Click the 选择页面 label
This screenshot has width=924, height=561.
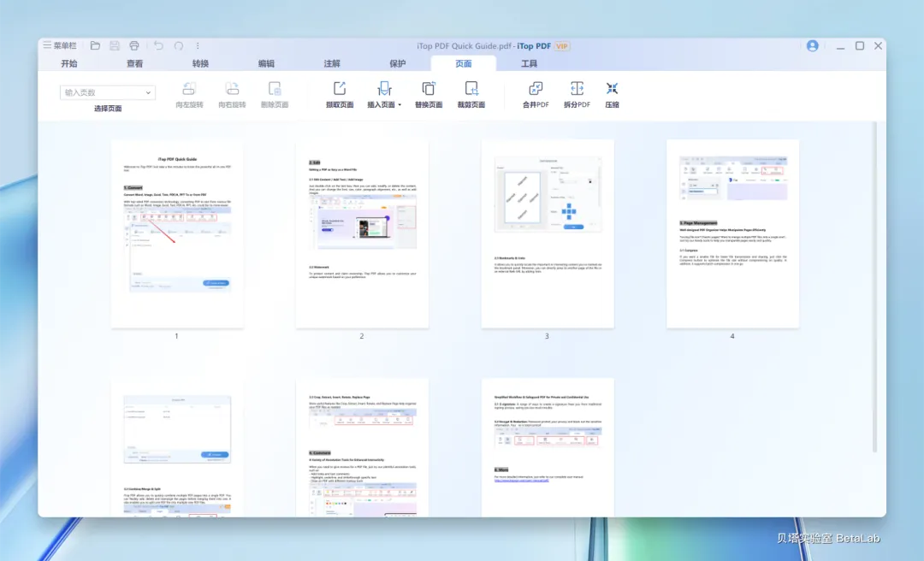(x=108, y=109)
